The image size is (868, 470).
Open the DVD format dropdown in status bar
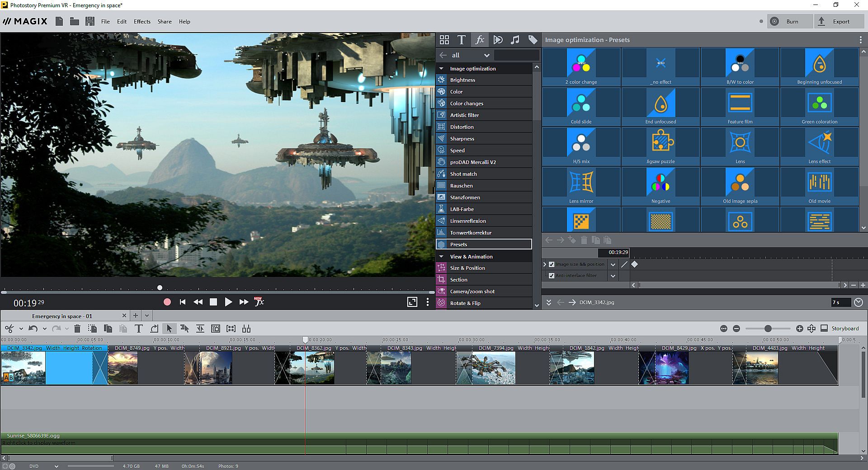click(x=56, y=466)
